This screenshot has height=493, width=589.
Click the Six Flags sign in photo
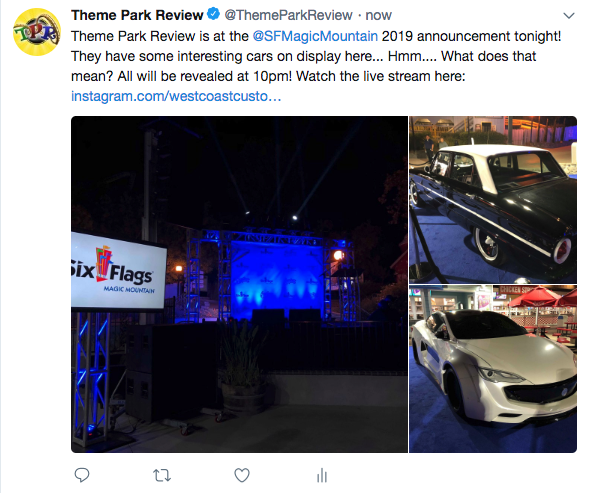(x=118, y=272)
